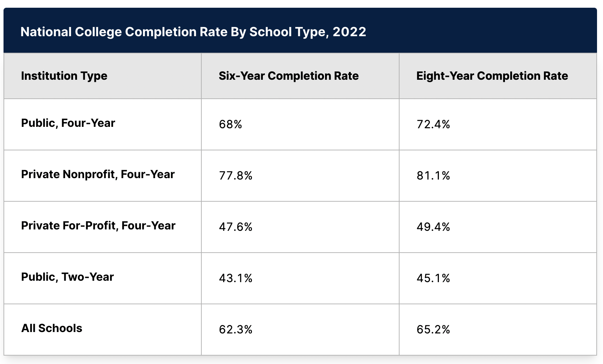Click the Six-Year Completion Rate header
This screenshot has width=603, height=364.
[289, 76]
